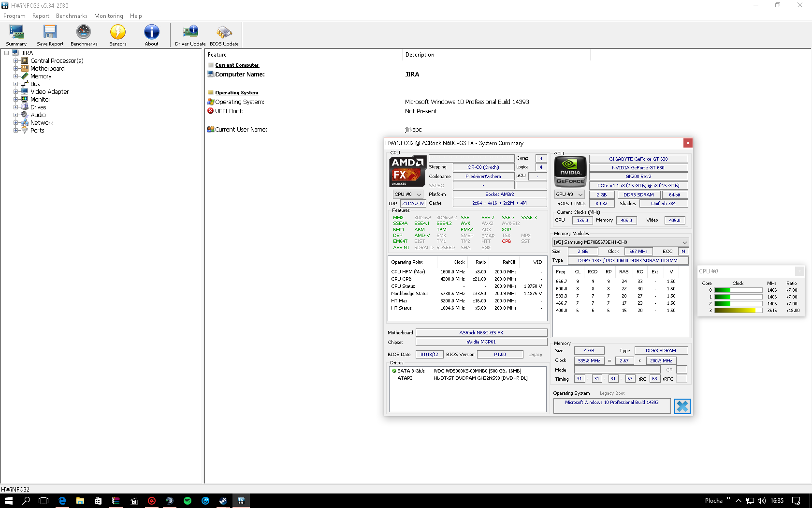Click the volume speaker tray icon

[761, 501]
